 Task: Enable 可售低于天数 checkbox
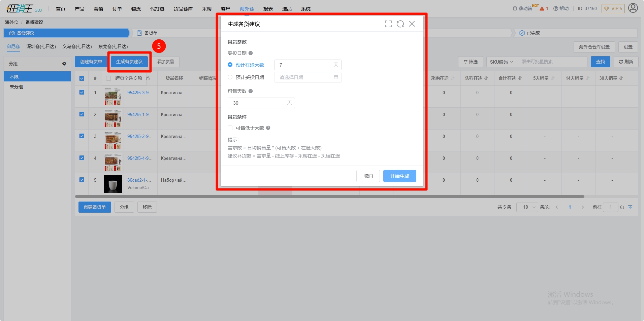click(230, 128)
